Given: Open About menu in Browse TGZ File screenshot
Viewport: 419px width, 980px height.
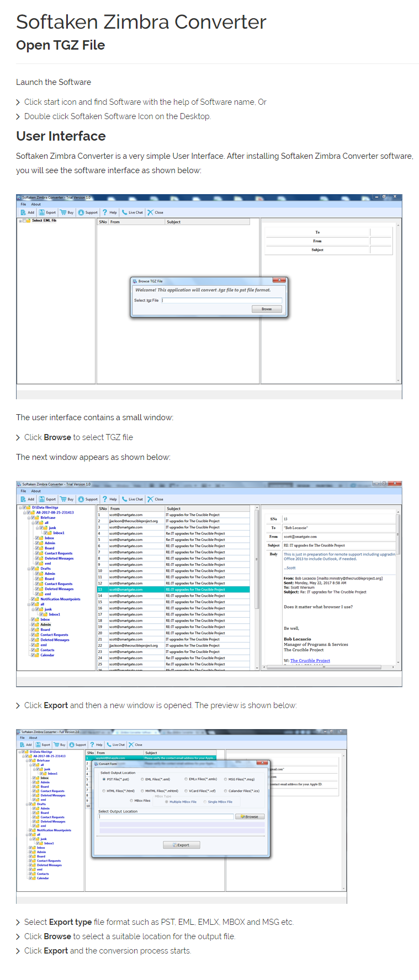Looking at the screenshot, I should point(36,204).
